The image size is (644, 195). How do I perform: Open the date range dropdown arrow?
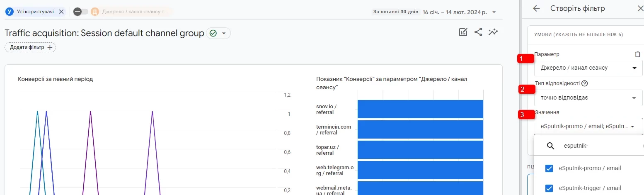[494, 12]
